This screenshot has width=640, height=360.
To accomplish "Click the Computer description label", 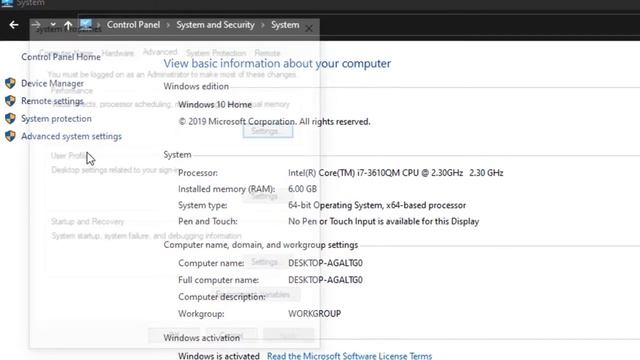I will (222, 297).
